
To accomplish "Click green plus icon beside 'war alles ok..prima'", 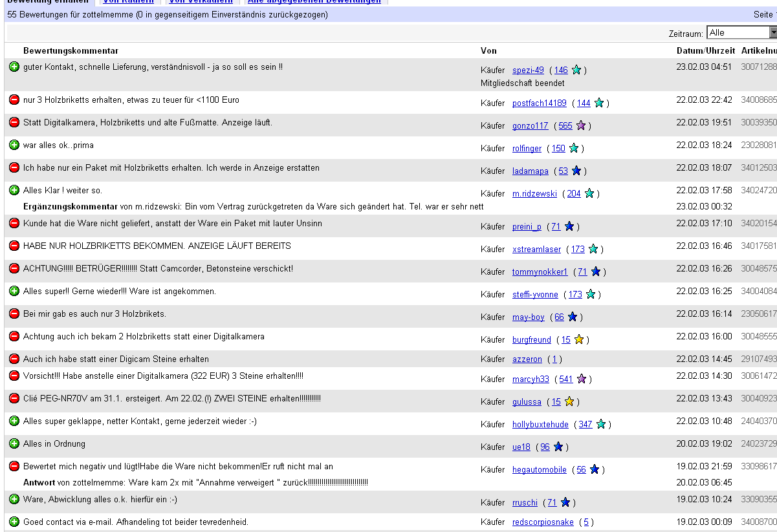I will [x=14, y=145].
